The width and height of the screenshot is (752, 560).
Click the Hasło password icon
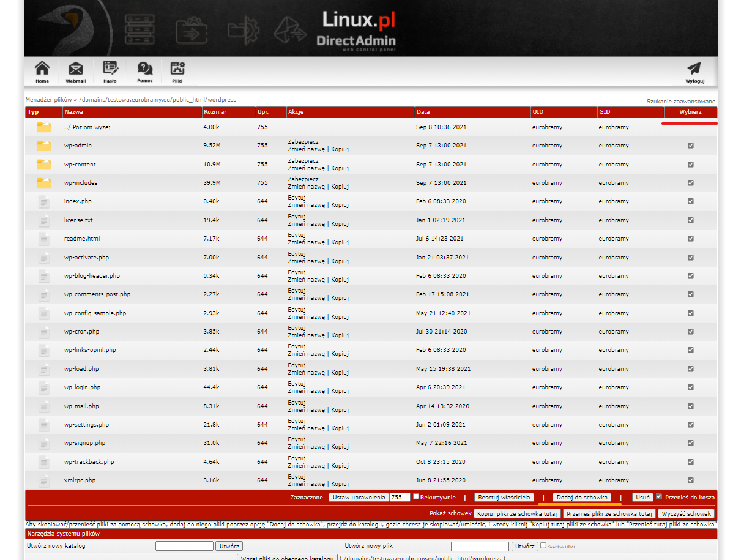click(x=110, y=69)
